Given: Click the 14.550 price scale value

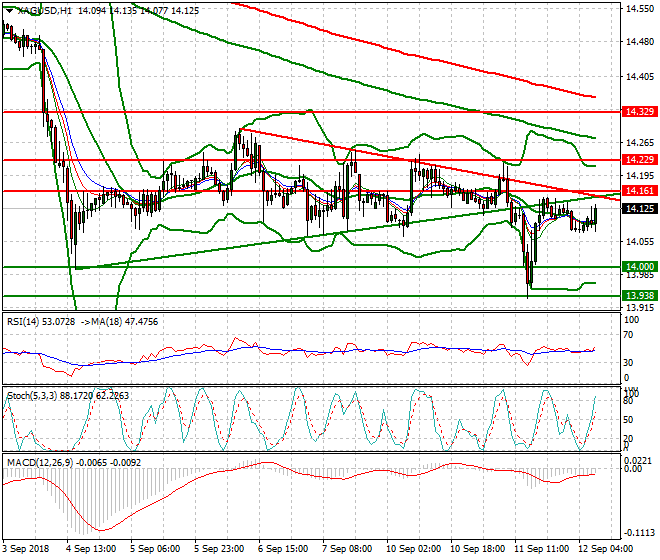Looking at the screenshot, I should 640,9.
